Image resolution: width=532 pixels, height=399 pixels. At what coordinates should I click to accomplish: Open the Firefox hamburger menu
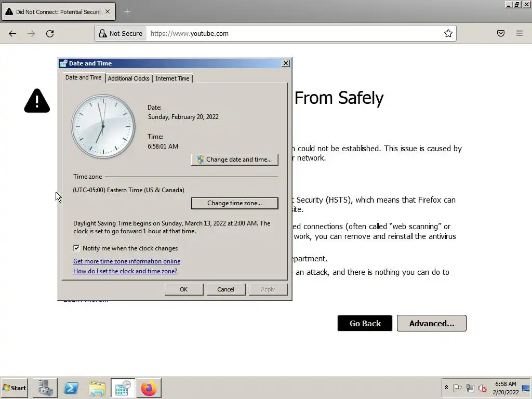(520, 33)
